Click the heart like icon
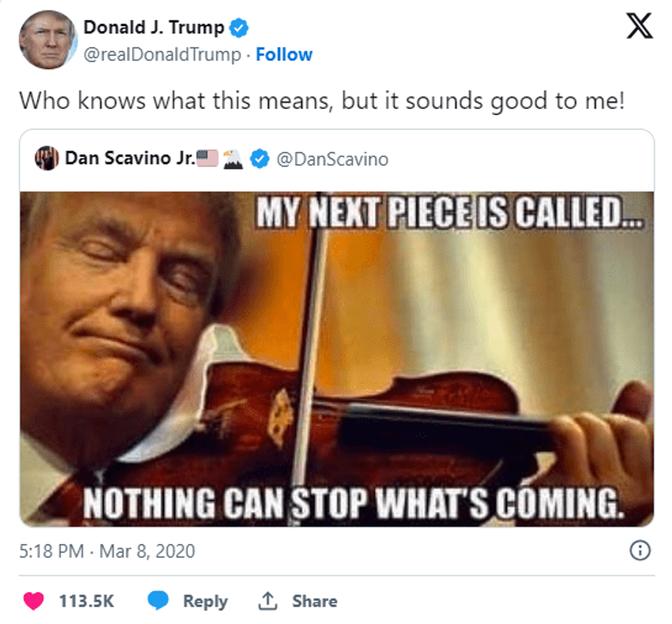This screenshot has height=624, width=672. coord(34,601)
